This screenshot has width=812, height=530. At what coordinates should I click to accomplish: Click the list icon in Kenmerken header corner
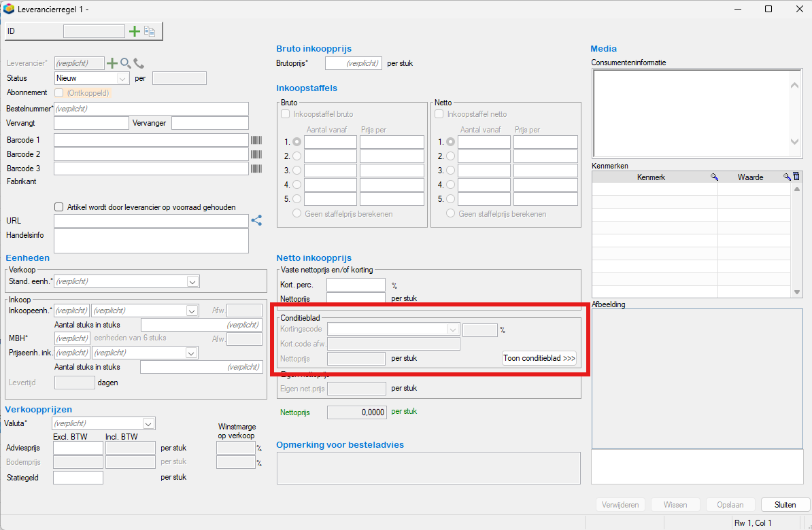coord(796,177)
